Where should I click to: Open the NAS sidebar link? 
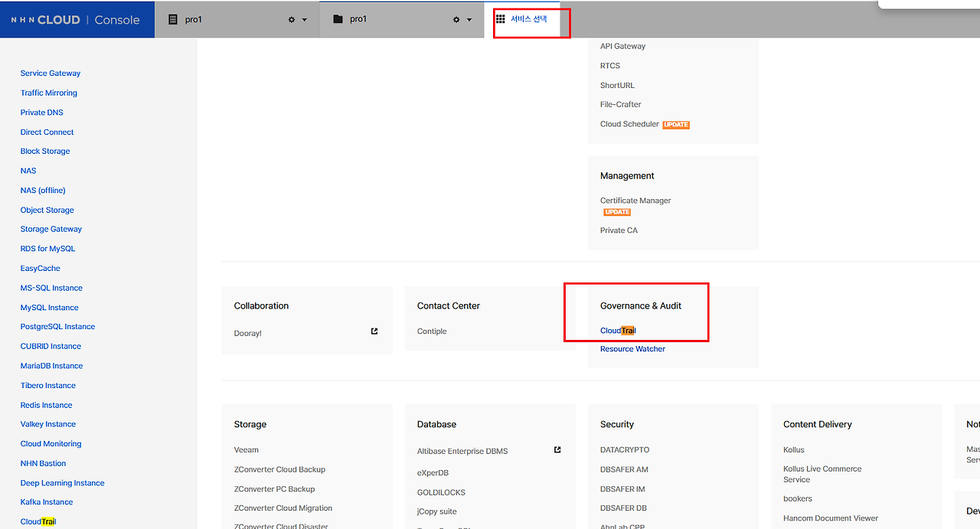28,171
